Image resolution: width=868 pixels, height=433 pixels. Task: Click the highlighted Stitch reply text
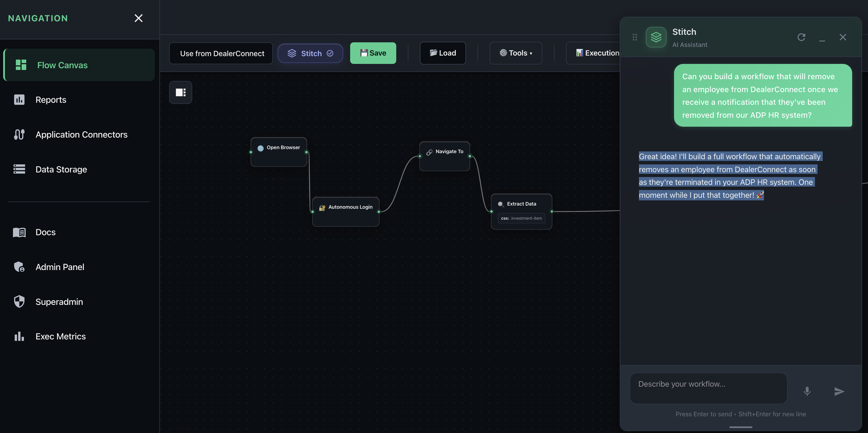coord(730,176)
